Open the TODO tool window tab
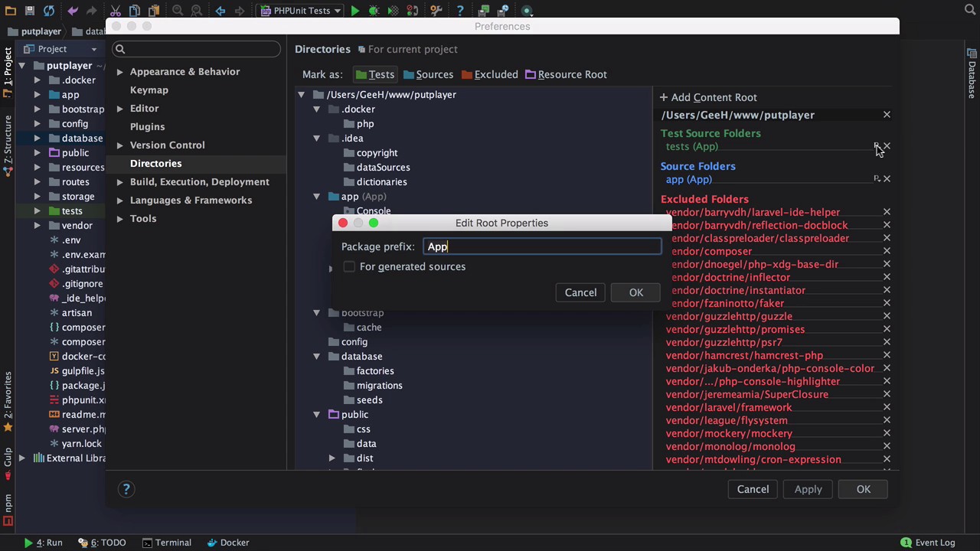The width and height of the screenshot is (980, 551). (x=102, y=543)
